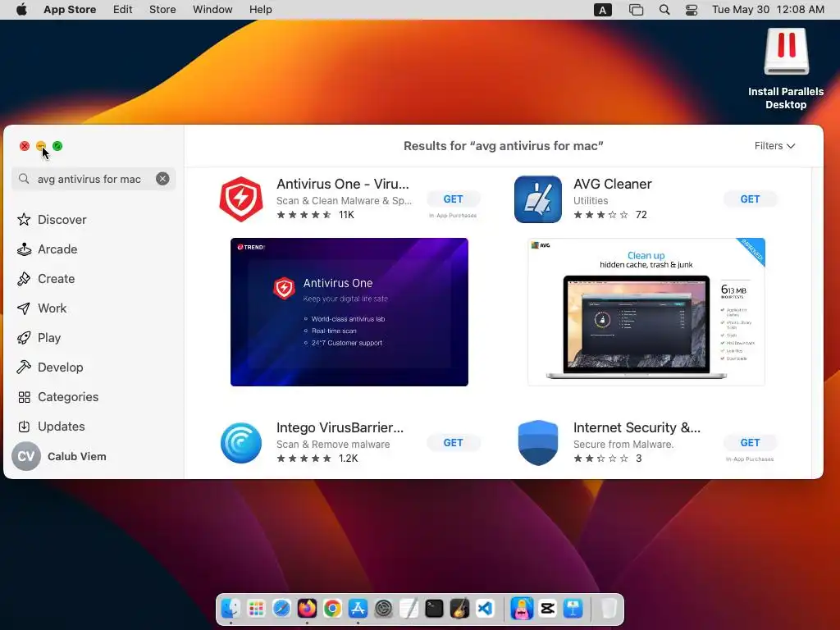Viewport: 840px width, 630px height.
Task: Open the input source A icon
Action: (x=603, y=10)
